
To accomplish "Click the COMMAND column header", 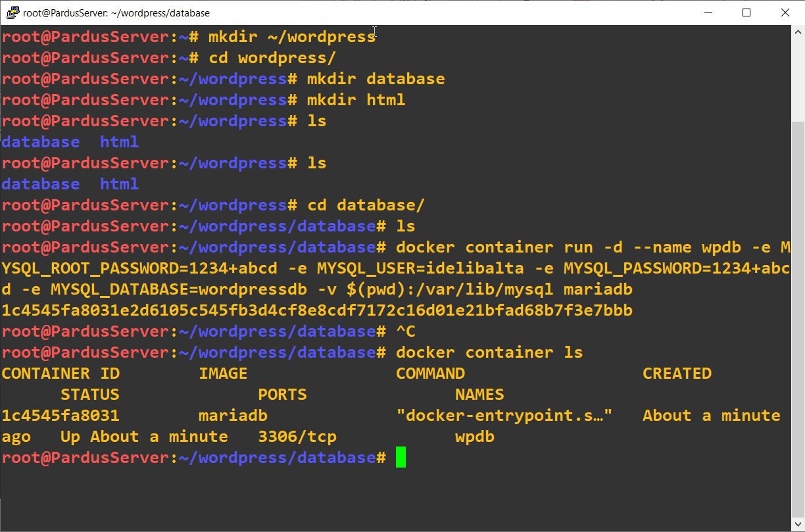I will pos(430,374).
